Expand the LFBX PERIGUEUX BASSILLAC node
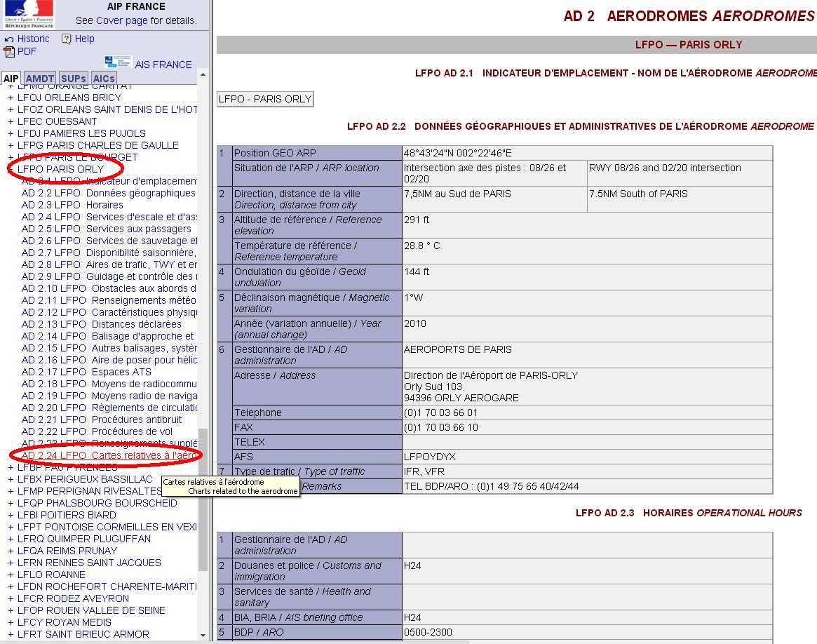817x644 pixels. 11,479
